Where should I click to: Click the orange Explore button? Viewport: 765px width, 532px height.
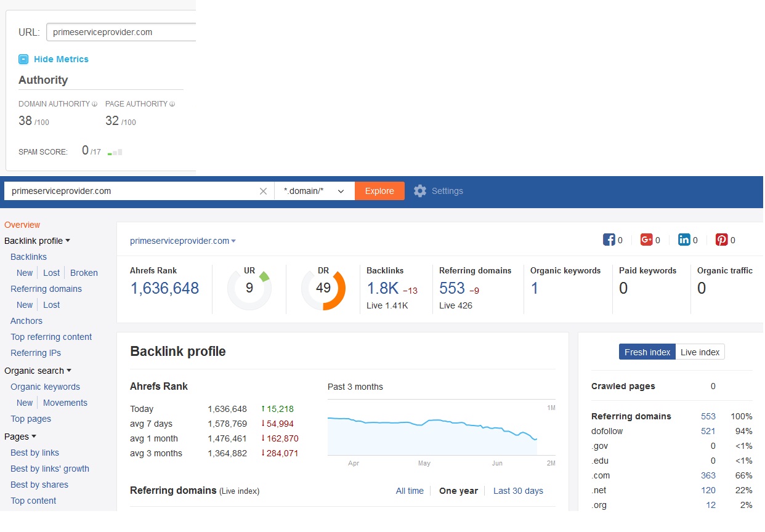pyautogui.click(x=379, y=191)
